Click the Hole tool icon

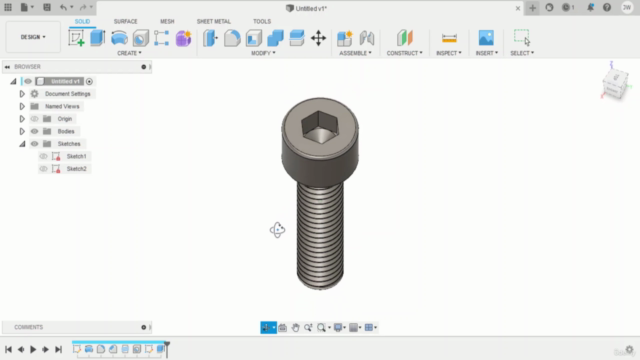click(x=141, y=38)
